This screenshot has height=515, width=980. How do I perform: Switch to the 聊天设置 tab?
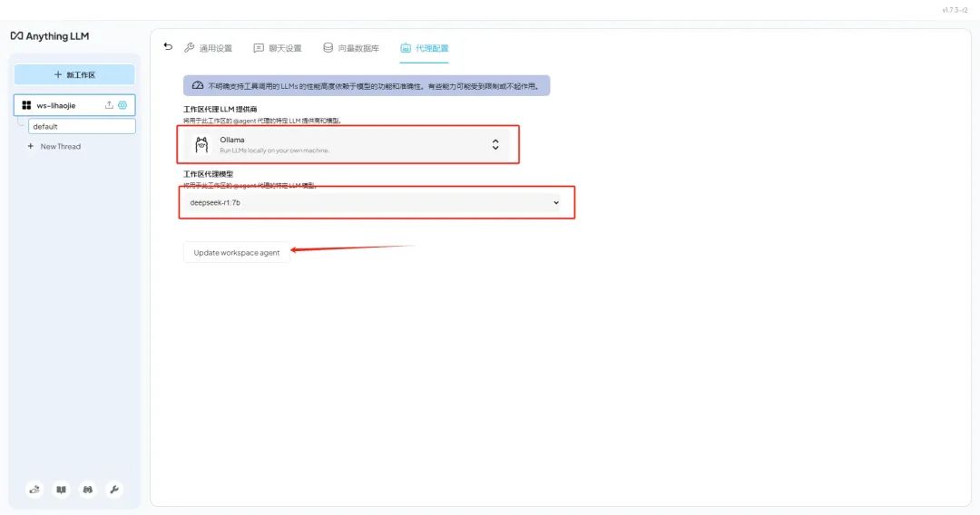click(278, 48)
